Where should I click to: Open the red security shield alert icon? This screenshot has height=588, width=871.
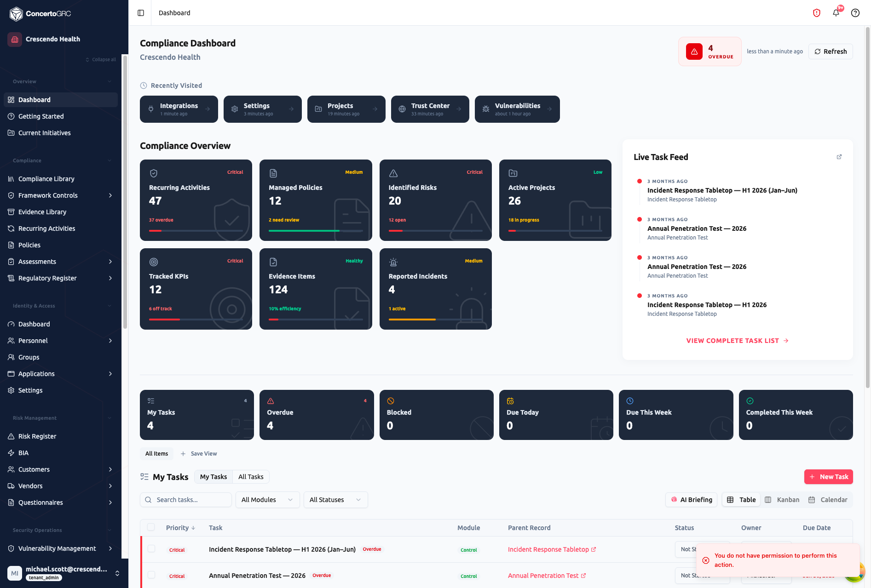click(817, 13)
